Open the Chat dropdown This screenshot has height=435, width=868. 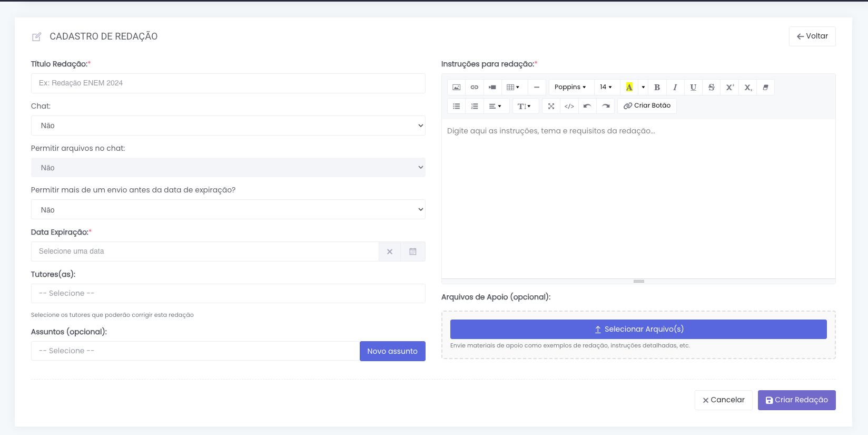[228, 125]
